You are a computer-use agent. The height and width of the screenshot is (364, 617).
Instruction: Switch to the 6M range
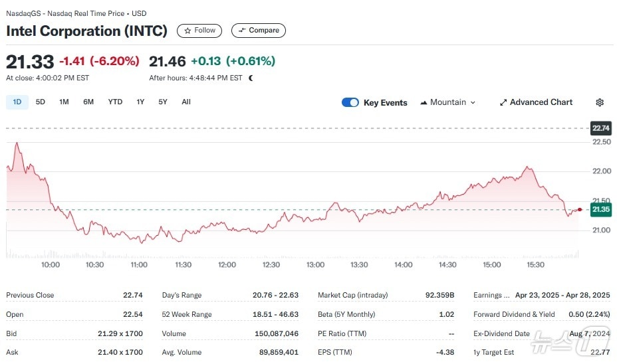click(88, 102)
